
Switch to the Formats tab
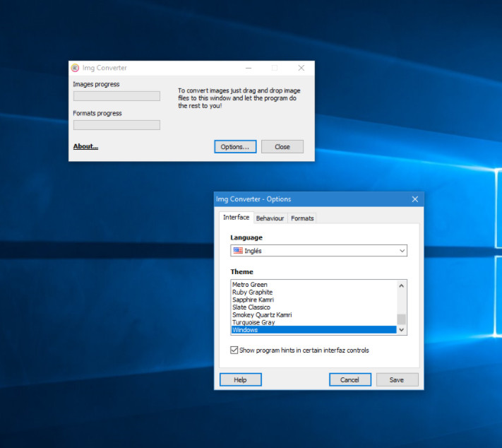[302, 218]
